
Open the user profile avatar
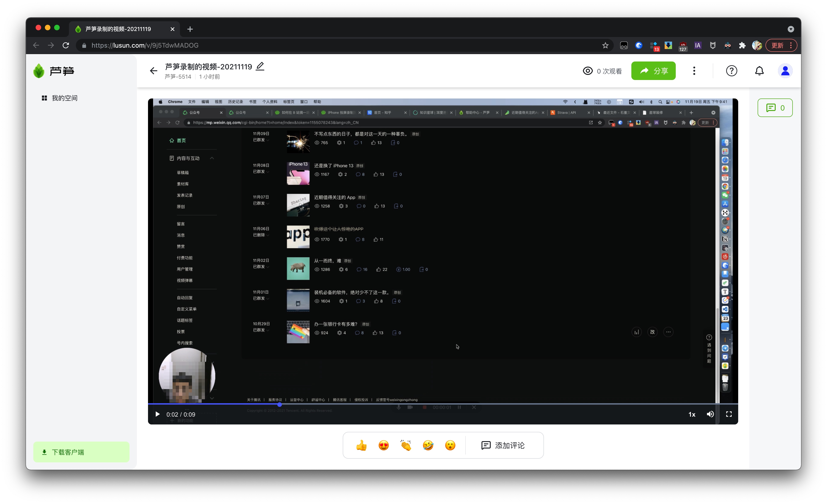point(785,71)
